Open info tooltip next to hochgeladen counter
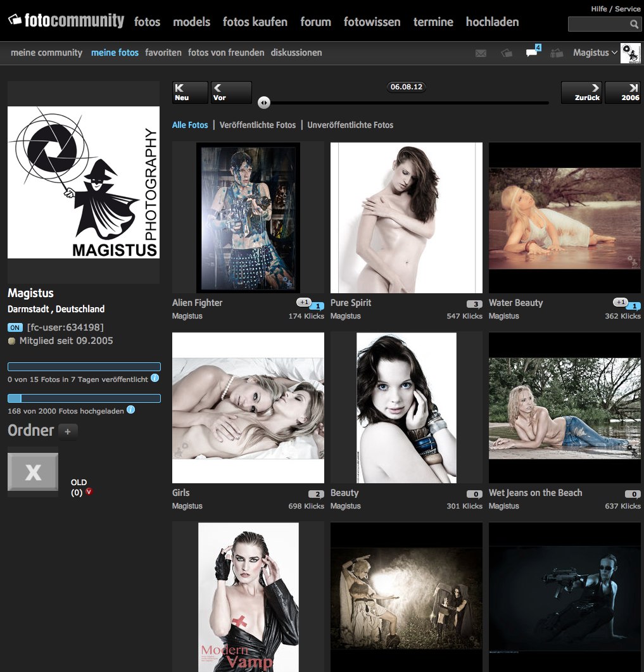This screenshot has width=644, height=672. tap(130, 410)
